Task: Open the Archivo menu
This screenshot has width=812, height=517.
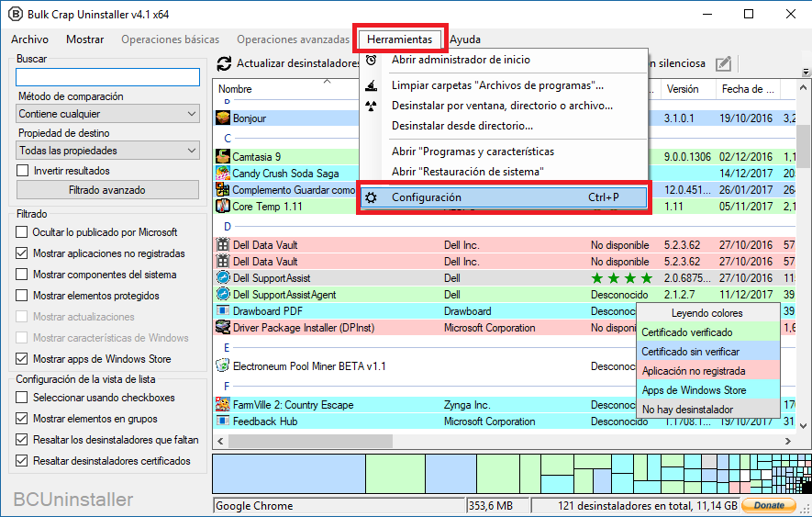Action: (29, 39)
